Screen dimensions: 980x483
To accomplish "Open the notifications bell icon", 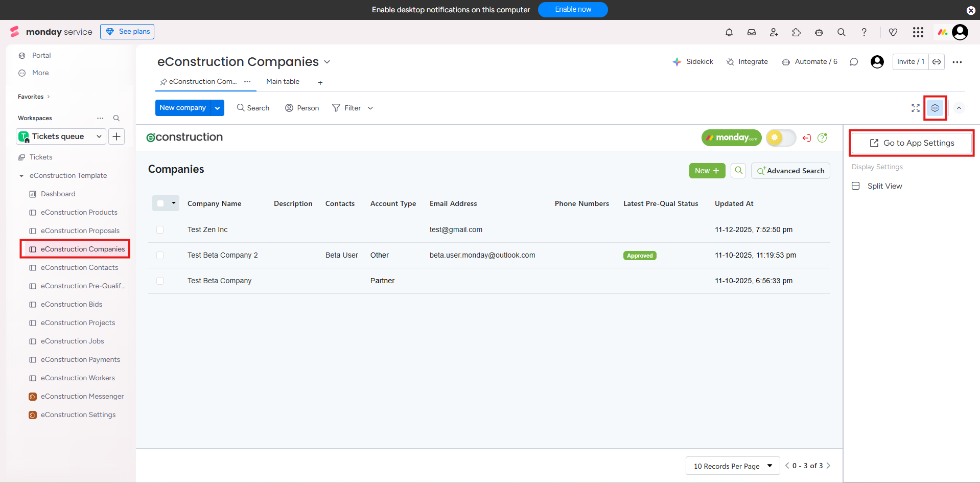I will coord(729,32).
